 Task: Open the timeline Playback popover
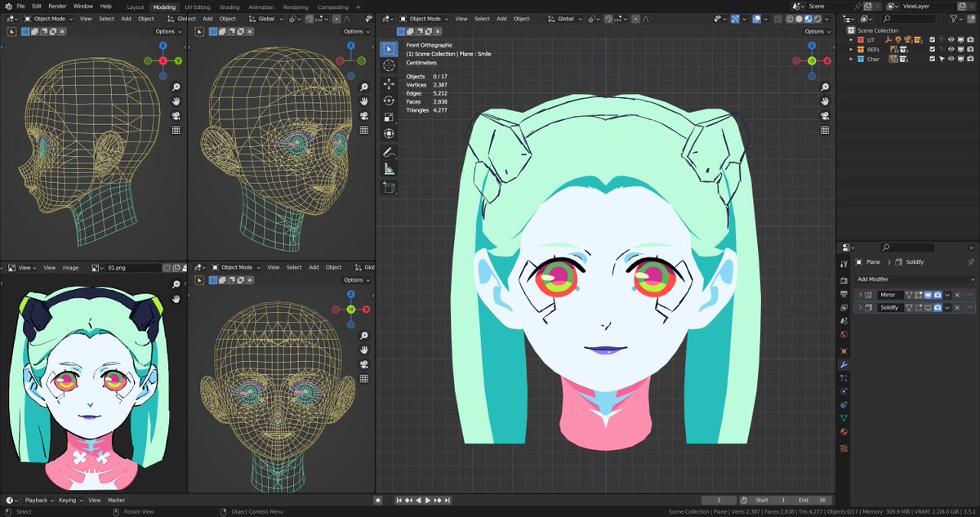pos(38,500)
